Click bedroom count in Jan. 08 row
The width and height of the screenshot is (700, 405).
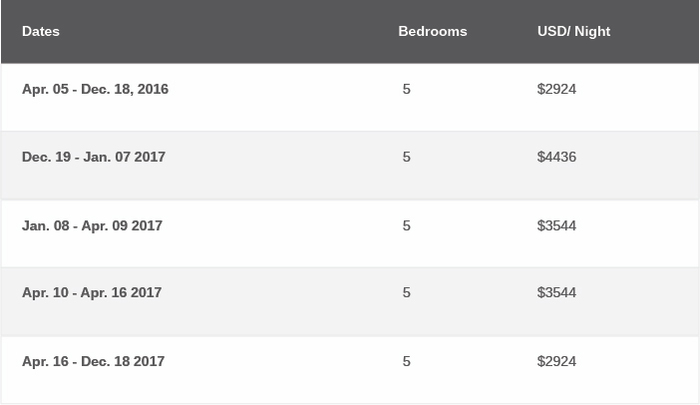click(x=406, y=225)
